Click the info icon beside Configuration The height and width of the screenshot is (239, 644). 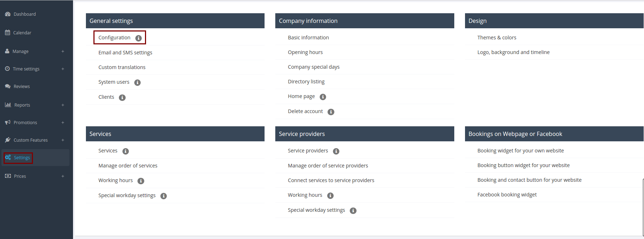click(x=139, y=38)
